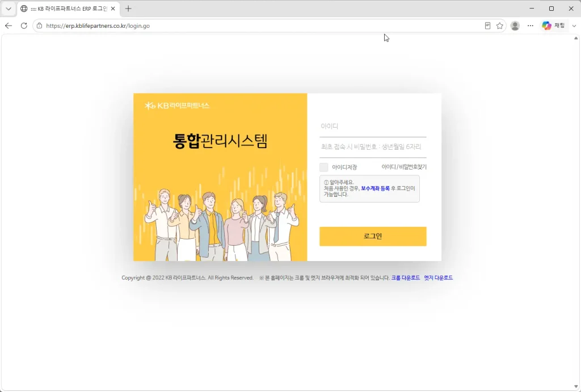Close the KB 라이프파트너스 ERP tab
581x392 pixels.
pos(113,9)
